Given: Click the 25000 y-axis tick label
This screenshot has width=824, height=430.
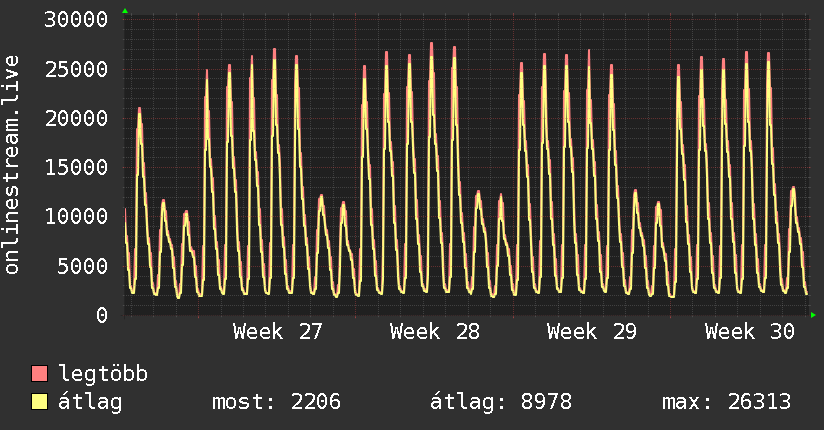Looking at the screenshot, I should click(x=76, y=69).
